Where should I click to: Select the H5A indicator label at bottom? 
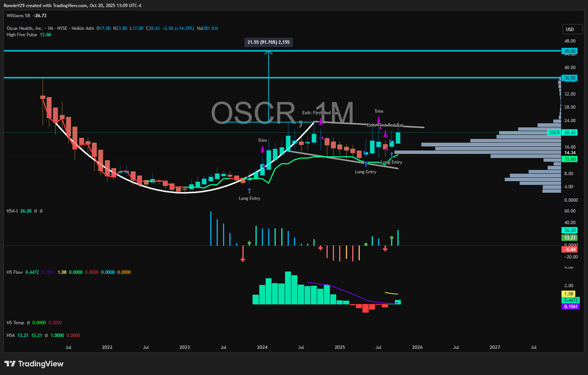click(11, 335)
